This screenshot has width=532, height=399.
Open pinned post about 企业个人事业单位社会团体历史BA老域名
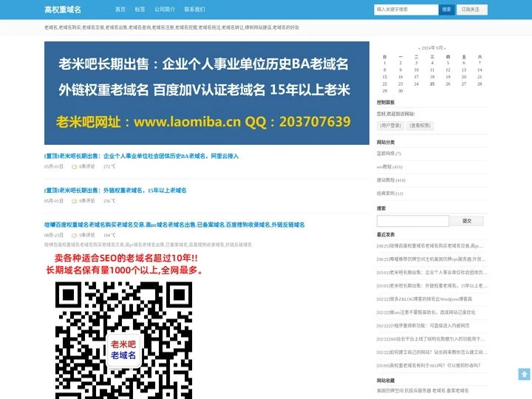click(141, 156)
